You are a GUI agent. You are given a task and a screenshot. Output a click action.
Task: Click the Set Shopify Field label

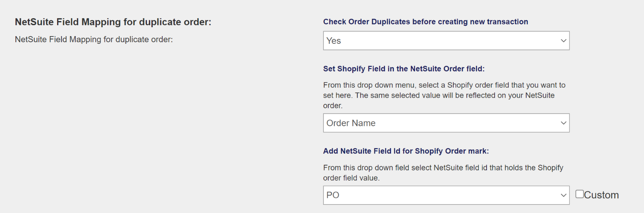[x=404, y=69]
